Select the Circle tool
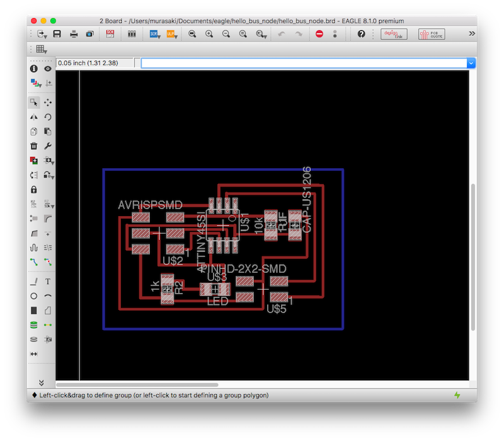This screenshot has width=504, height=441. point(34,296)
